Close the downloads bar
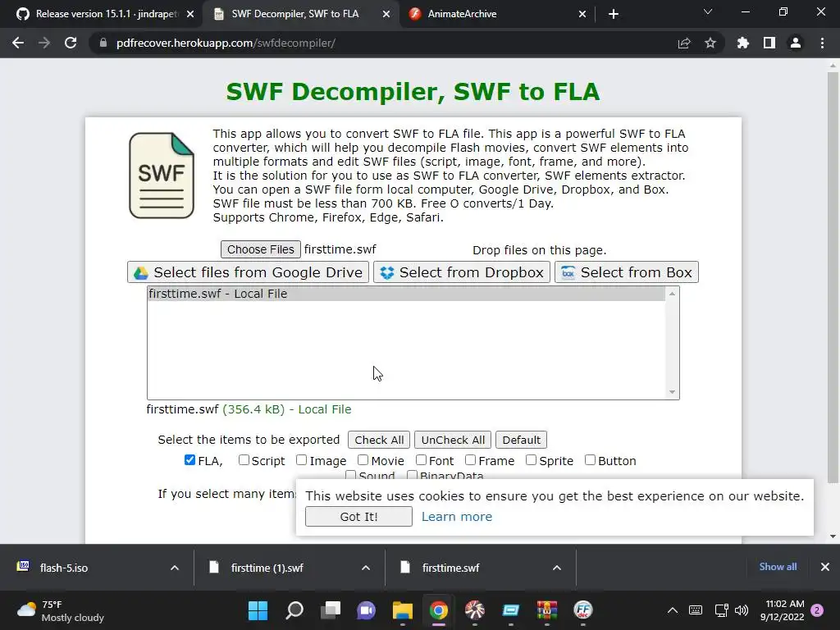840x630 pixels. click(x=825, y=567)
